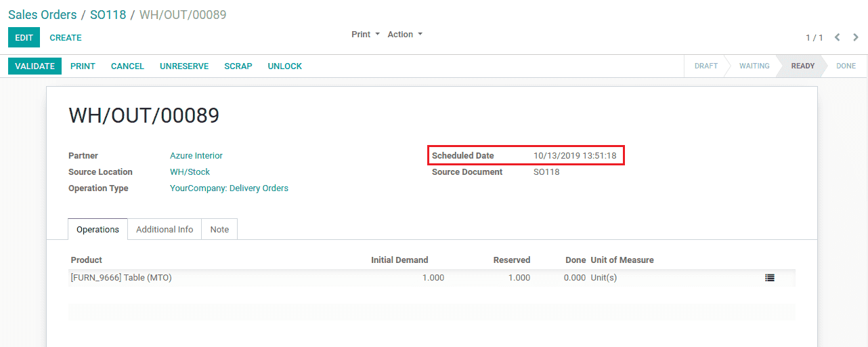The image size is (868, 347).
Task: Validate the delivery order
Action: click(x=35, y=66)
